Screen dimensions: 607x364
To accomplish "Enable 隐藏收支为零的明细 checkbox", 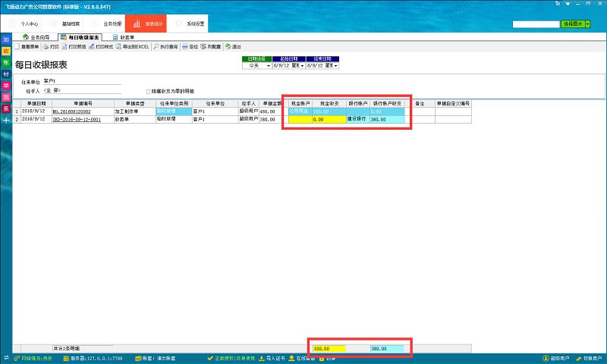I will coord(149,91).
